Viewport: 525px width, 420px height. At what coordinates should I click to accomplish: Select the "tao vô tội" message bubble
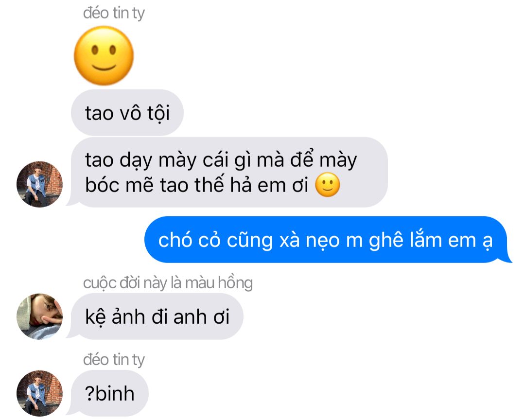[127, 113]
